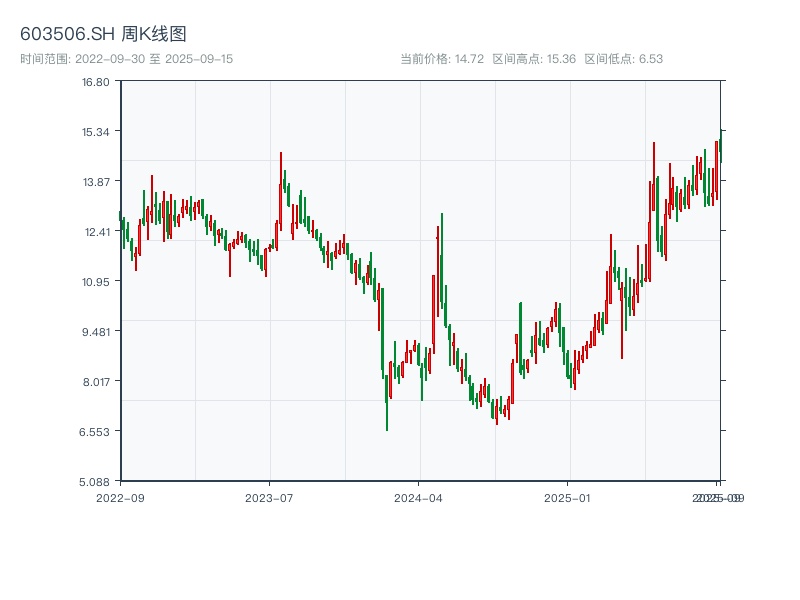Click the 13.87 y-axis label
The width and height of the screenshot is (800, 600).
96,182
